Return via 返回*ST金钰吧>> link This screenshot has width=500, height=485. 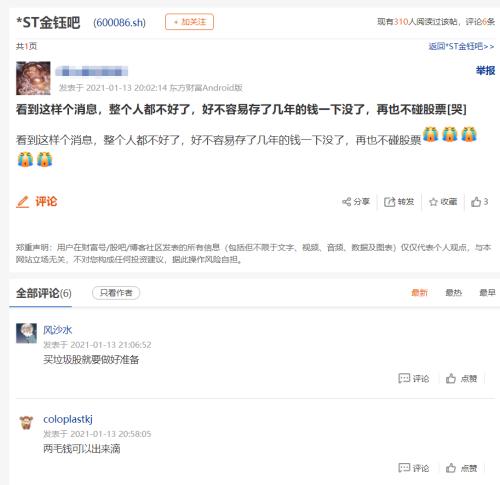(x=461, y=46)
